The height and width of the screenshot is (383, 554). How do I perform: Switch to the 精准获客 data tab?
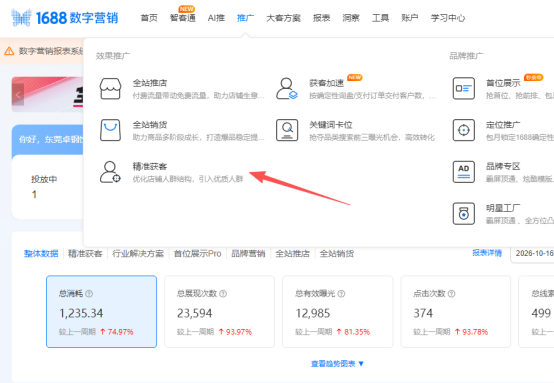pos(85,254)
